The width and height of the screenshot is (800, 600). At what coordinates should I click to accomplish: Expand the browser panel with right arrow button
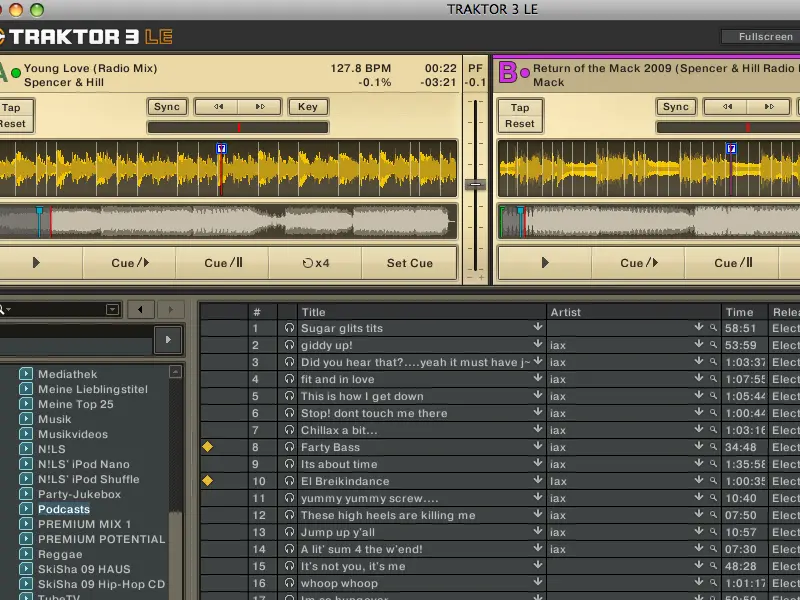tap(167, 341)
